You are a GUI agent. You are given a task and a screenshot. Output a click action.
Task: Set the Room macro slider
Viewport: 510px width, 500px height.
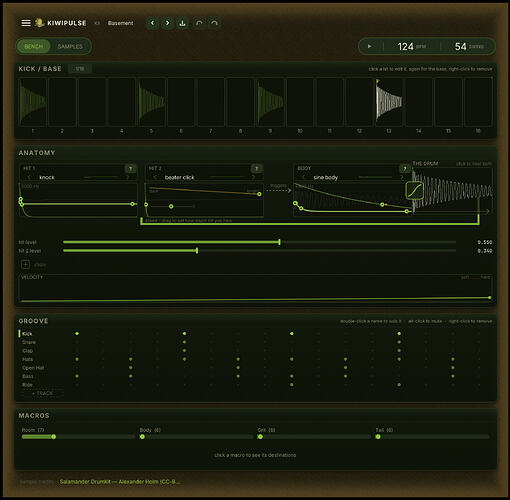coord(78,436)
